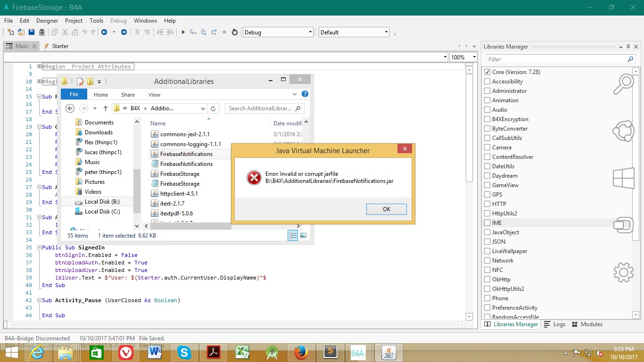This screenshot has height=362, width=644.
Task: Switch explorer to large icons view
Action: 303,235
